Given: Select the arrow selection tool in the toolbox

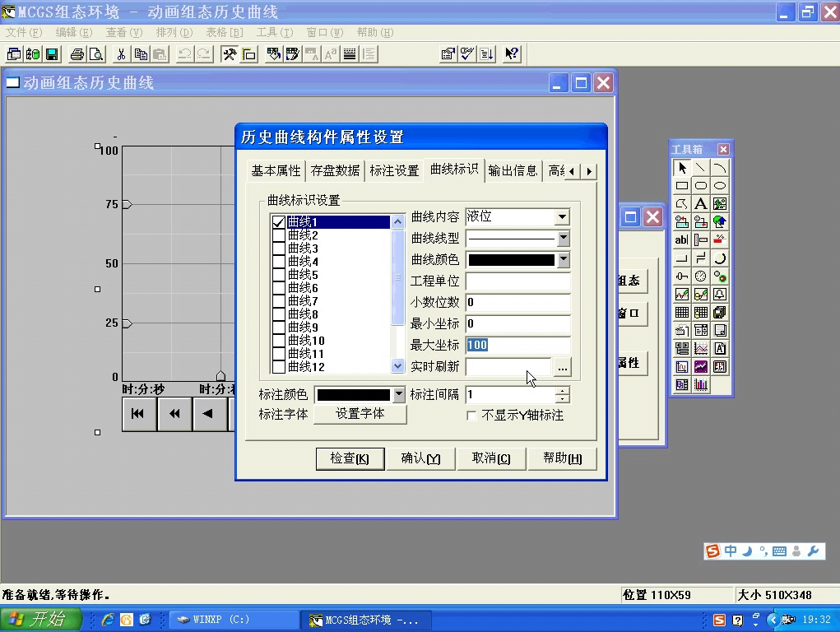Looking at the screenshot, I should click(683, 166).
